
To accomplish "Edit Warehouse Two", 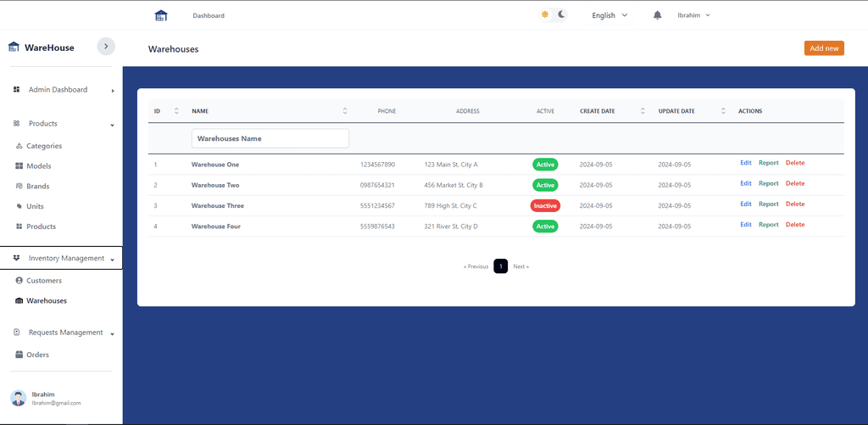I will tap(746, 183).
